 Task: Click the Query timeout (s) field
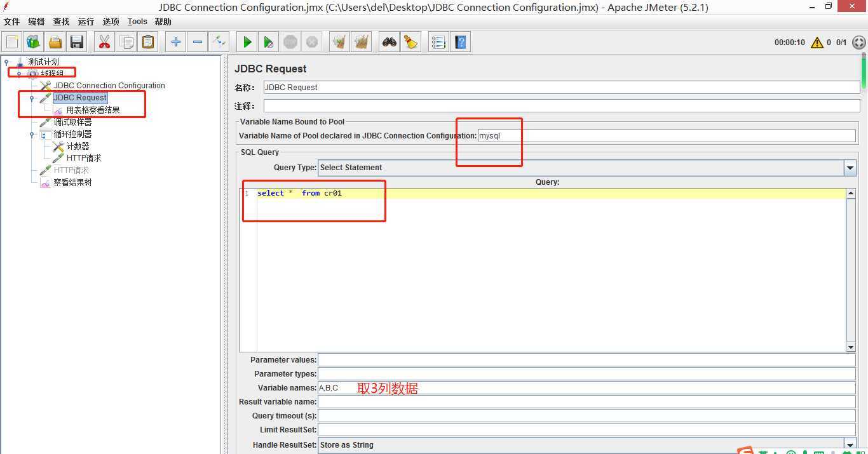pos(587,416)
